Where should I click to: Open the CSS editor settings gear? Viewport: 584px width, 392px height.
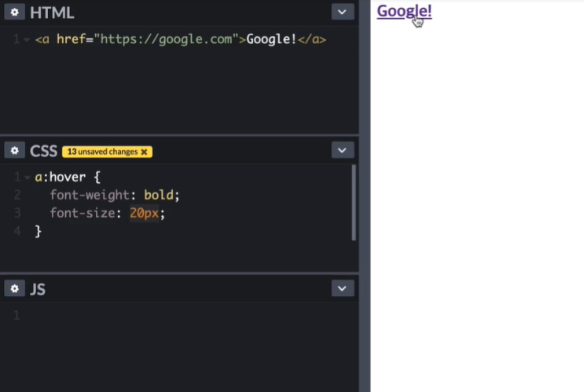click(14, 150)
